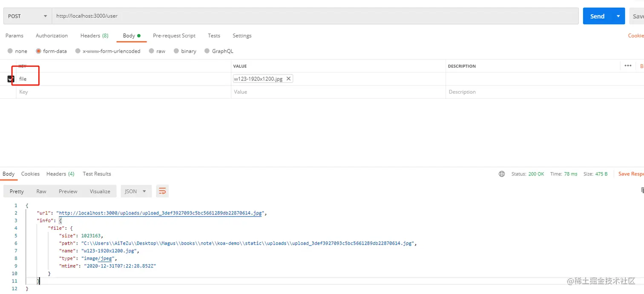
Task: Choose the raw body type radio
Action: pyautogui.click(x=151, y=51)
